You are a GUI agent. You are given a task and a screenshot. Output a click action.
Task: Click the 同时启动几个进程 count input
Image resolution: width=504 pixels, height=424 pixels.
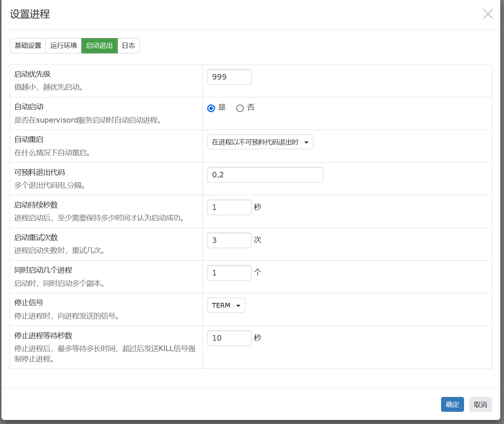click(x=229, y=273)
